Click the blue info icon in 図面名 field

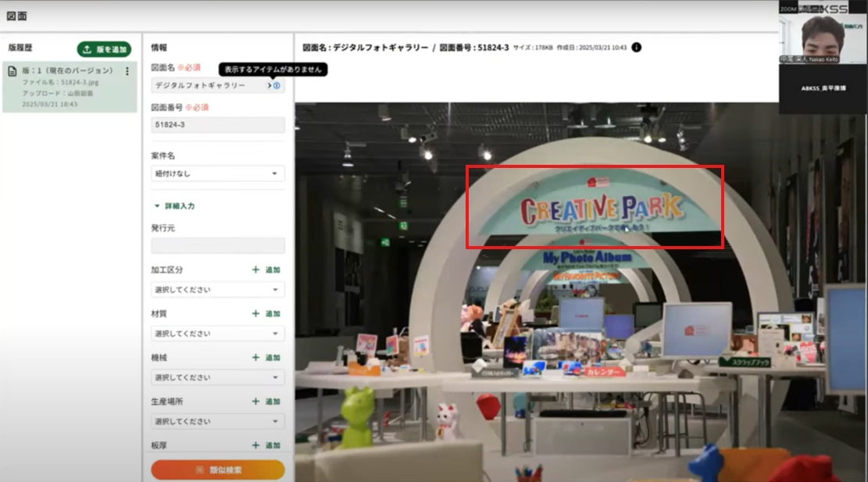277,85
